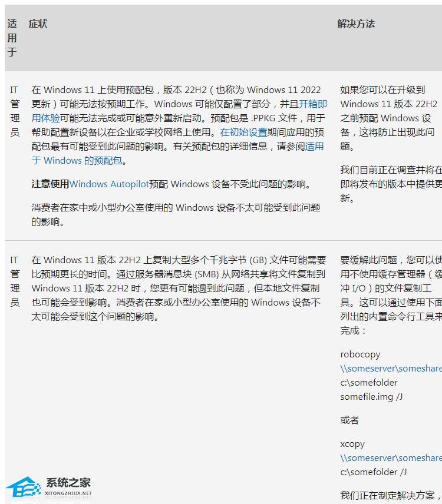Click the \\someserver link under xcopy
This screenshot has height=504, width=442.
click(x=391, y=457)
